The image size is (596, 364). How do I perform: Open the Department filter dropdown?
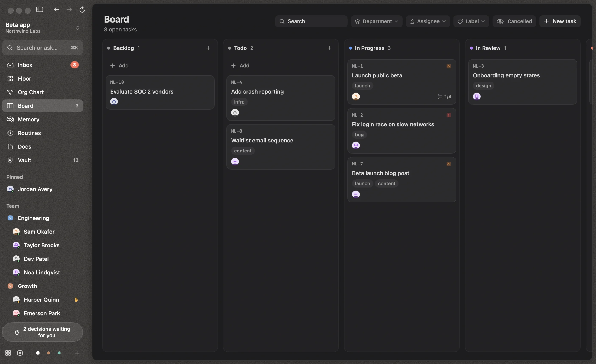377,21
